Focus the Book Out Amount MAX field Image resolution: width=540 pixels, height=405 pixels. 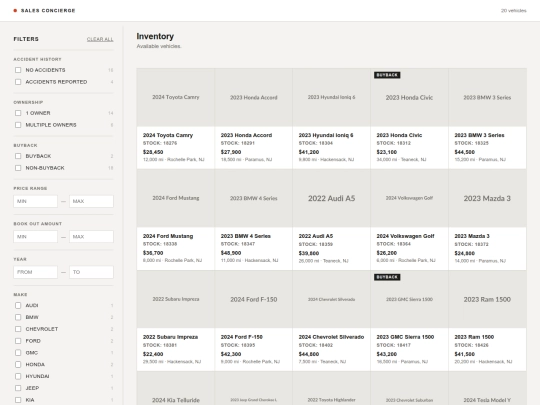(x=91, y=237)
